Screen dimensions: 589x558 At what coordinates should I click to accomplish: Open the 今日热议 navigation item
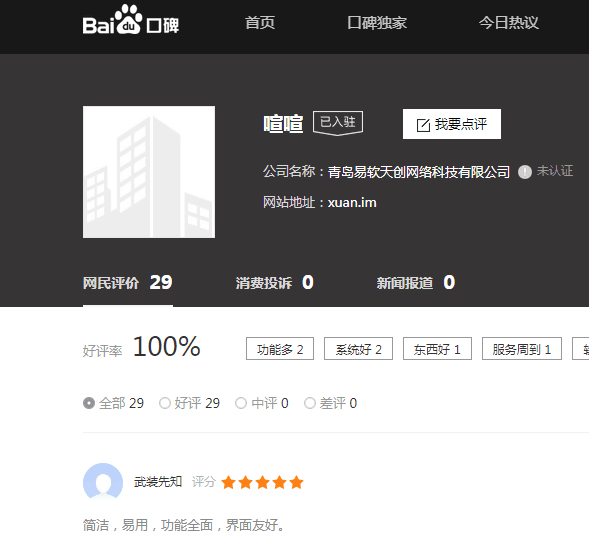tap(509, 23)
